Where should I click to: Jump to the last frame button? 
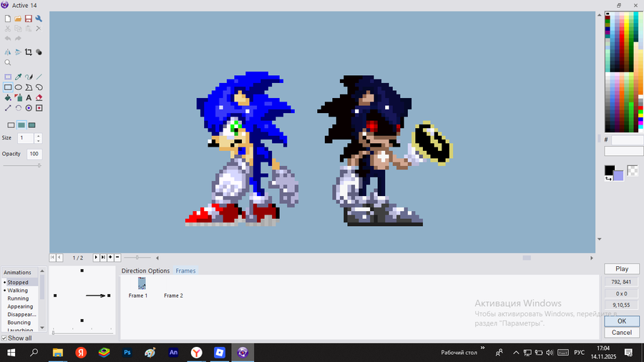[103, 258]
